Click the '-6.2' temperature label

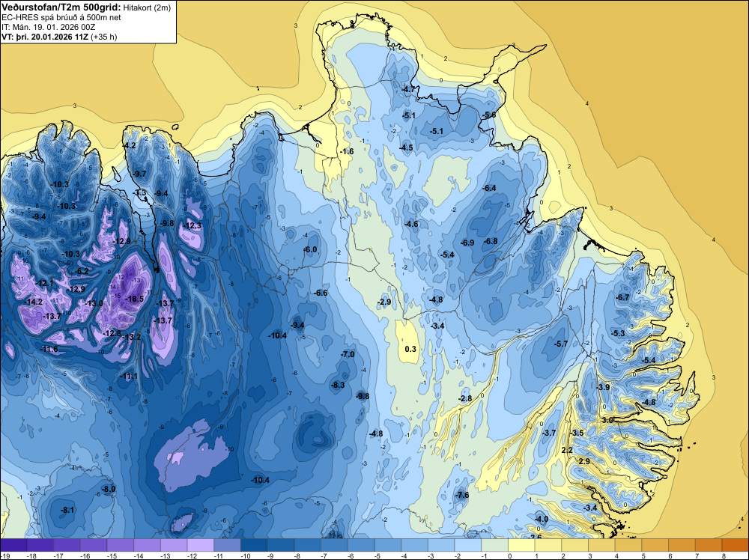[82, 271]
